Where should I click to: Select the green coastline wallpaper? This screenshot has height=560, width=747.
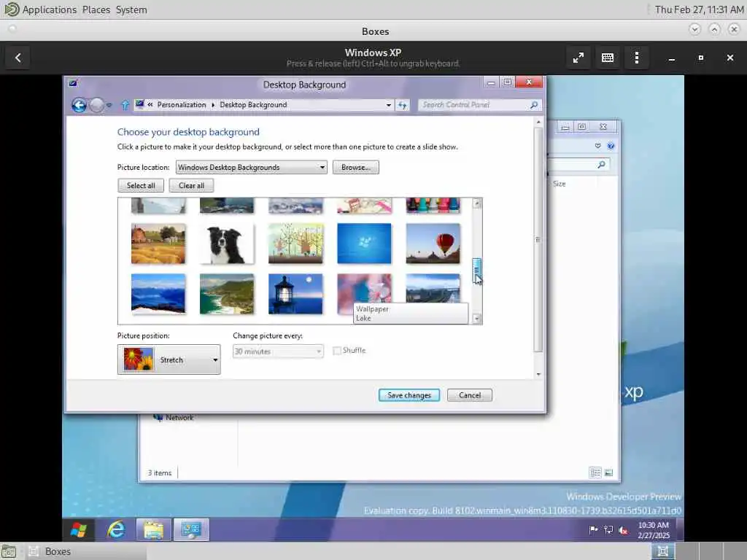[227, 294]
